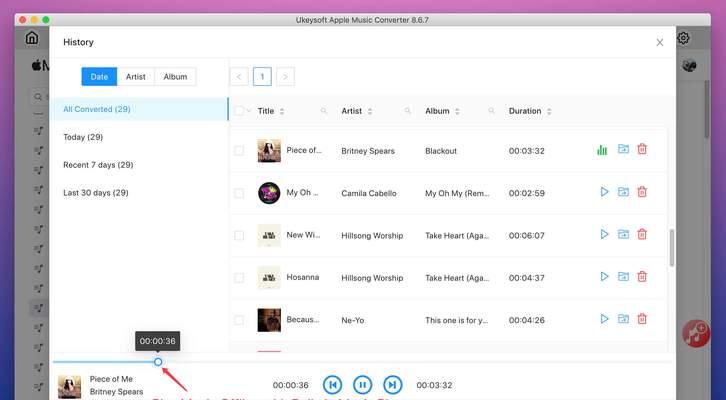Screen dimensions: 726x400
Task: Skip to previous track
Action: pyautogui.click(x=332, y=385)
